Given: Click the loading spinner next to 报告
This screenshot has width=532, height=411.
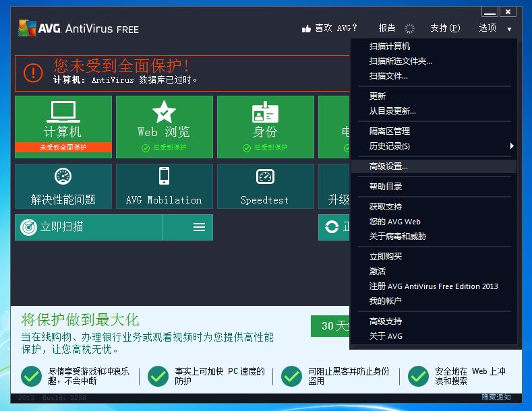Looking at the screenshot, I should (409, 28).
